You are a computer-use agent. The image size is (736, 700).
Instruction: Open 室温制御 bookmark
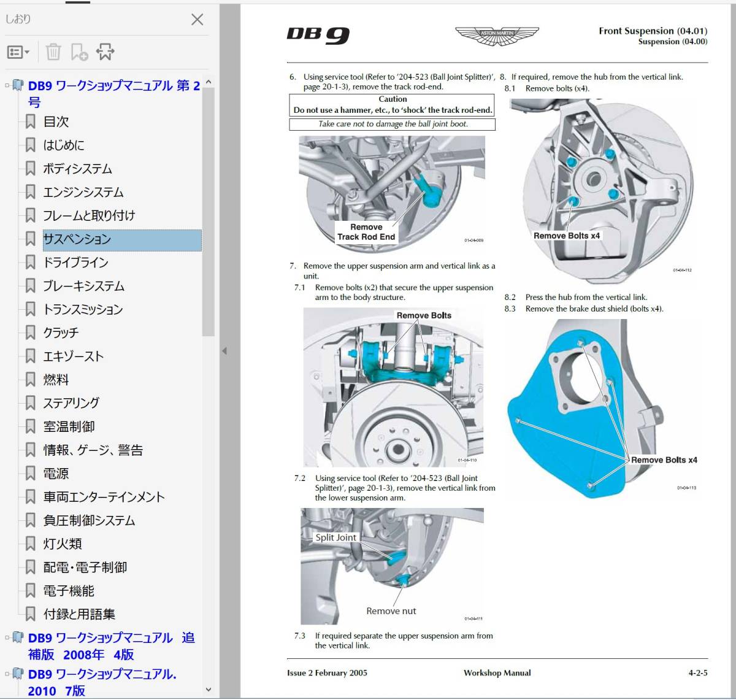(69, 426)
